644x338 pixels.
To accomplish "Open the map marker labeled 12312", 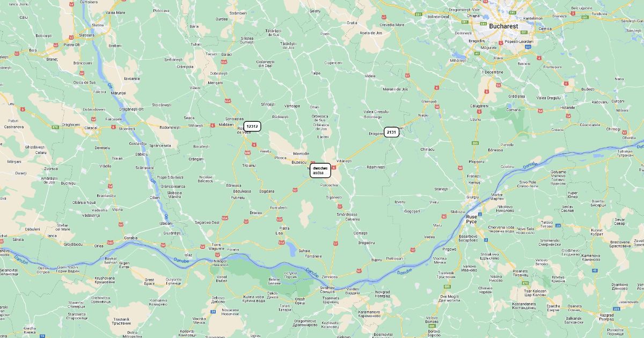I will (x=252, y=127).
